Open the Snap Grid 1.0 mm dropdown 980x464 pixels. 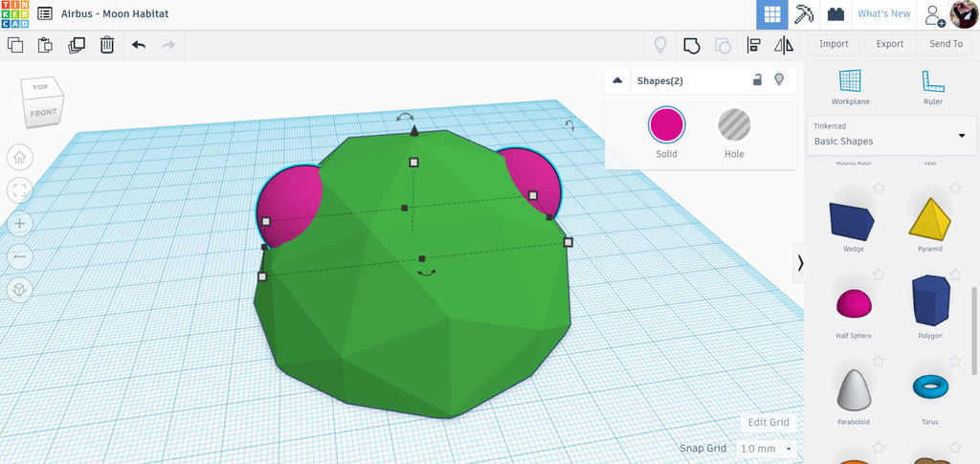(767, 449)
